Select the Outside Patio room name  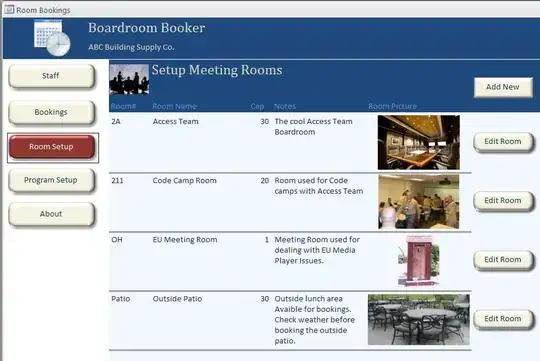177,299
